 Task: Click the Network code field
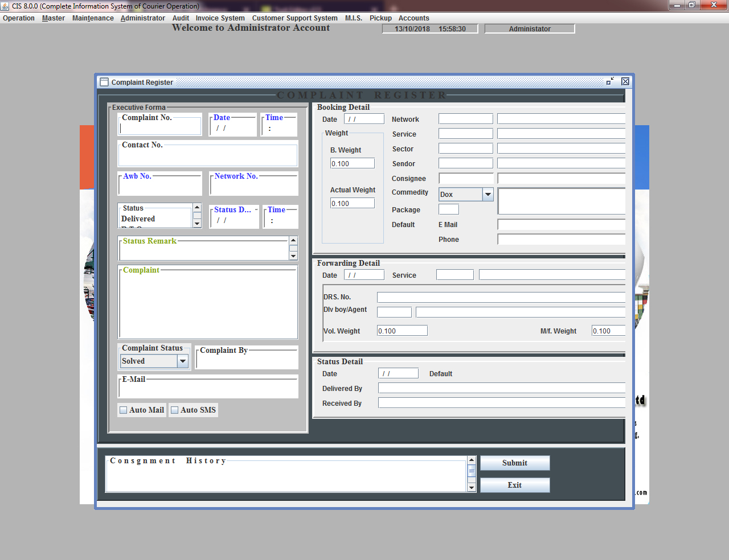pyautogui.click(x=466, y=119)
